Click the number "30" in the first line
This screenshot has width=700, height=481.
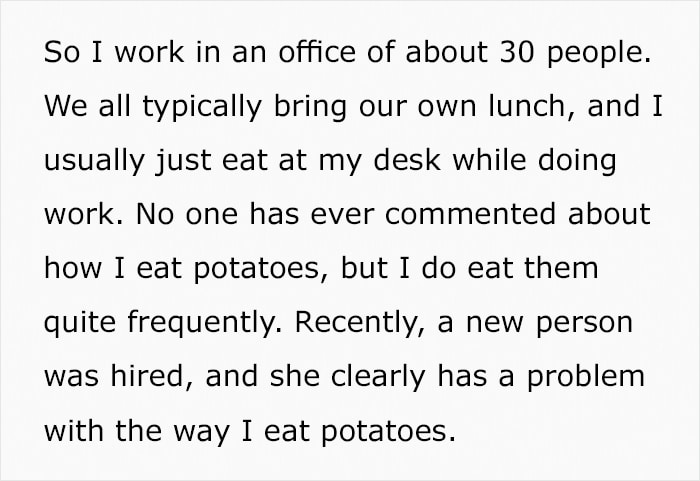517,52
